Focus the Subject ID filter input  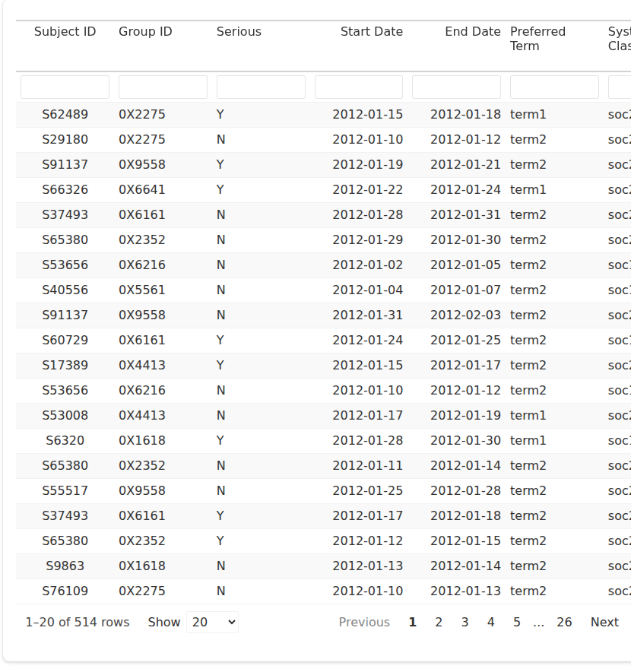click(x=65, y=87)
